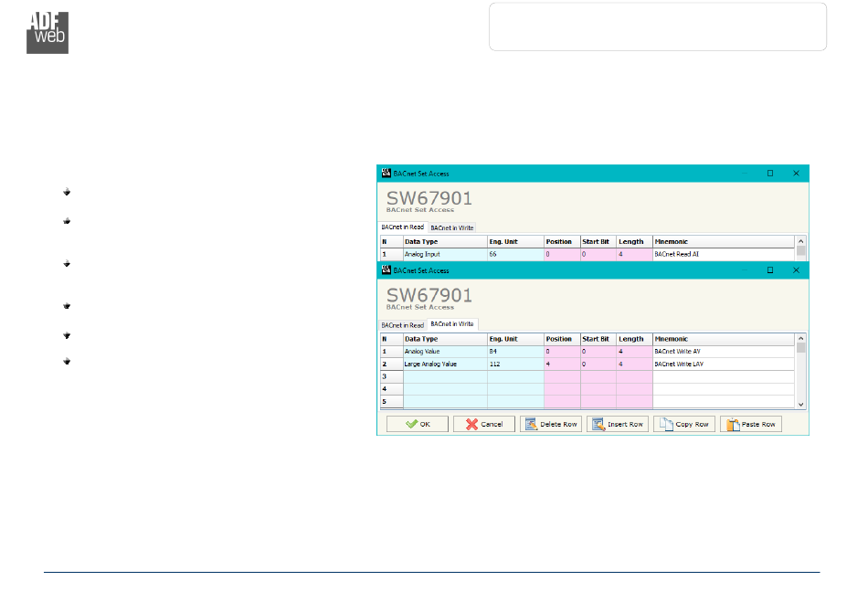Click the Insert Row button

point(618,424)
